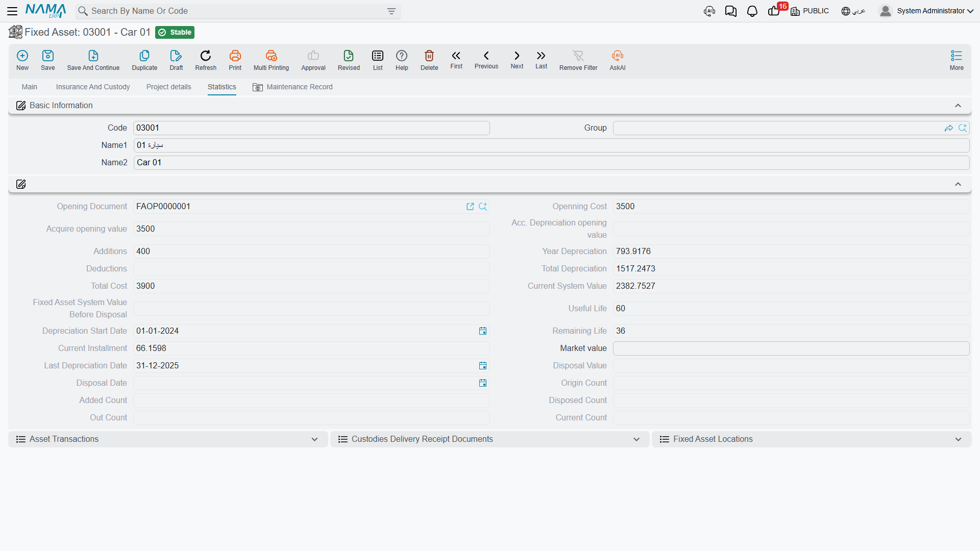Open the System Administrator user menu
Image resolution: width=980 pixels, height=551 pixels.
927,11
